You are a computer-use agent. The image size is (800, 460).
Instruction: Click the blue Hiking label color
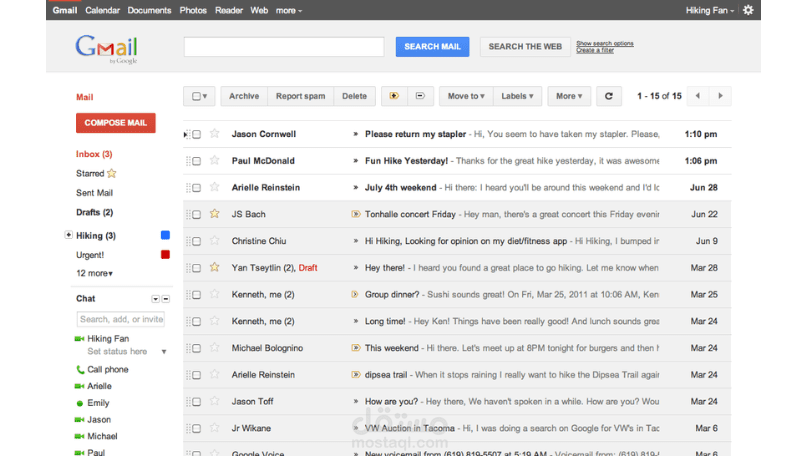165,235
